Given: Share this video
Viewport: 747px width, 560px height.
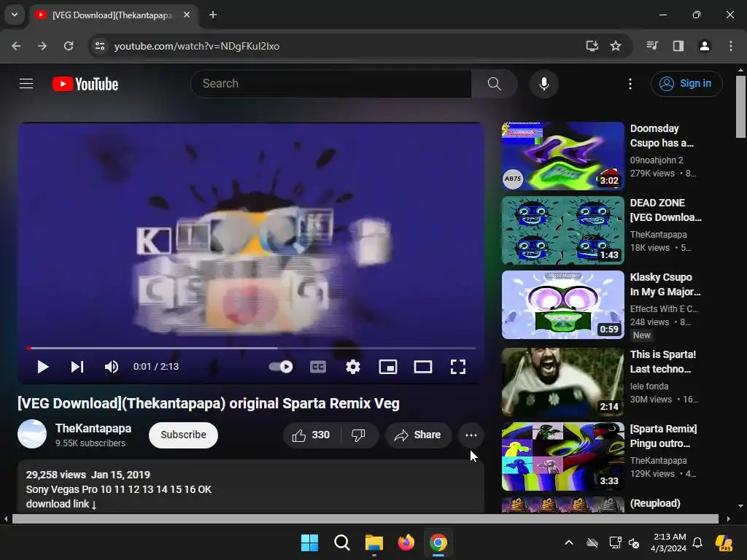Looking at the screenshot, I should (x=418, y=435).
